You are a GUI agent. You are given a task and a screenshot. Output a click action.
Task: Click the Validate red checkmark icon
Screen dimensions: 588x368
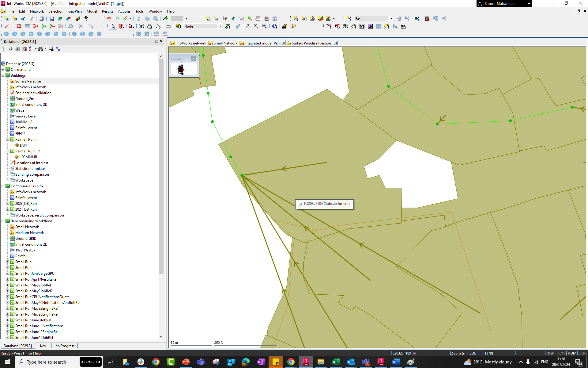click(6, 26)
